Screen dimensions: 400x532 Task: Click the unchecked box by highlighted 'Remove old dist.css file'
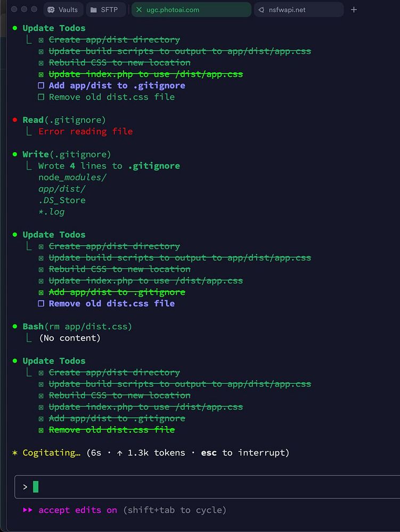(41, 303)
